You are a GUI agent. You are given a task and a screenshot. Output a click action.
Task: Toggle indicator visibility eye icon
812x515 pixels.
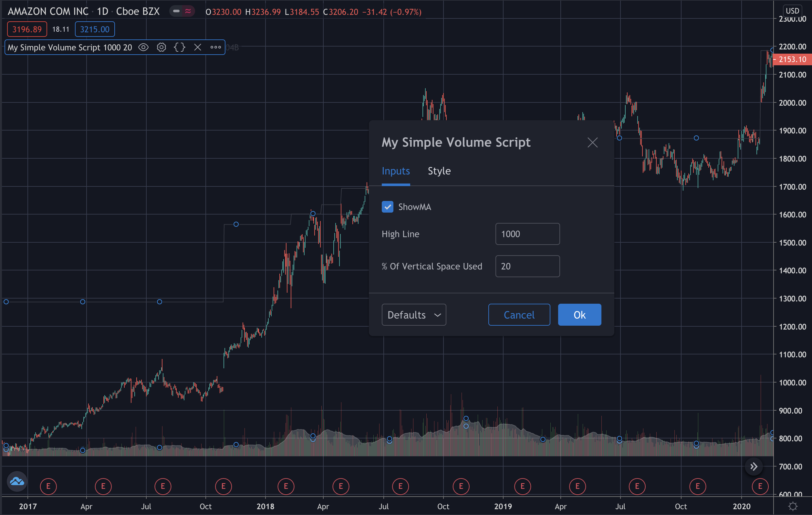[143, 47]
